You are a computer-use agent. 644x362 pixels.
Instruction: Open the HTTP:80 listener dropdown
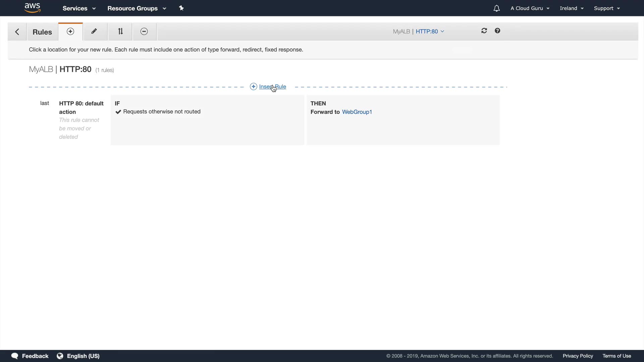click(430, 32)
